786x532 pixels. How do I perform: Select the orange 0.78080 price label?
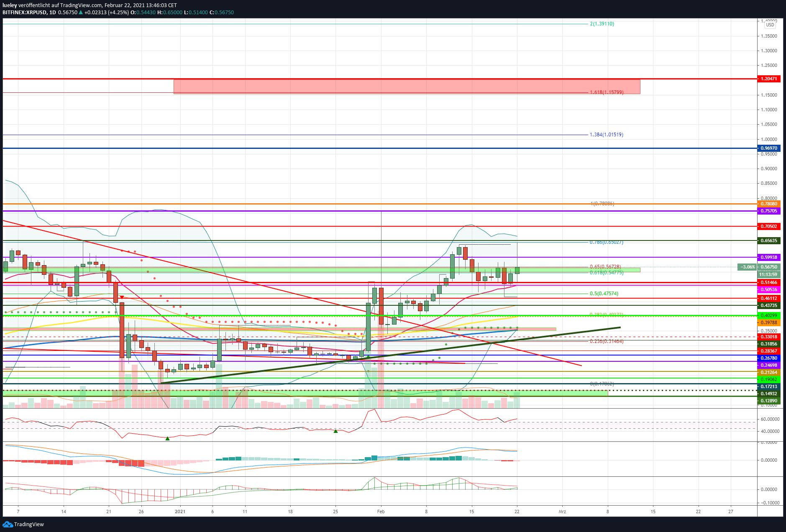(x=769, y=204)
